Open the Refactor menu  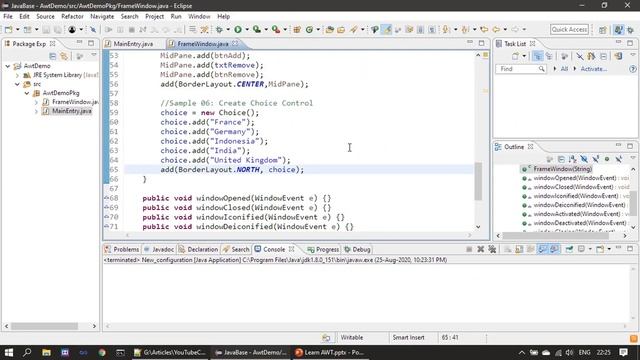pyautogui.click(x=72, y=16)
